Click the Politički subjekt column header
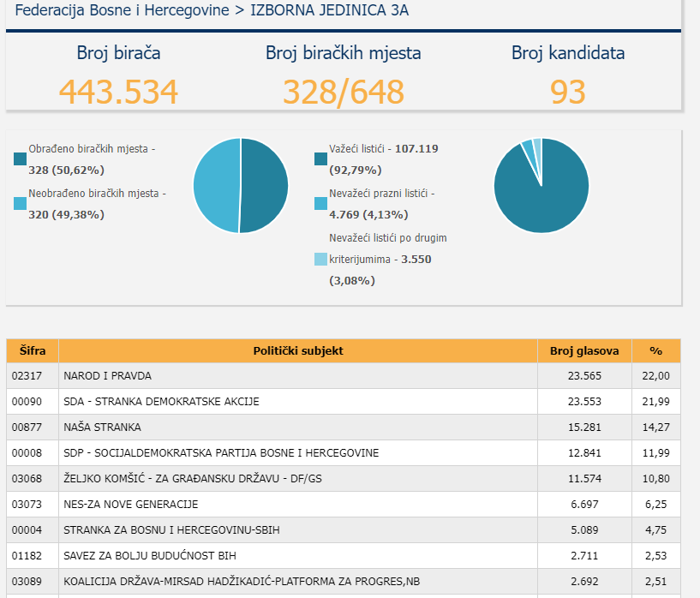Image resolution: width=700 pixels, height=598 pixels. coord(298,350)
